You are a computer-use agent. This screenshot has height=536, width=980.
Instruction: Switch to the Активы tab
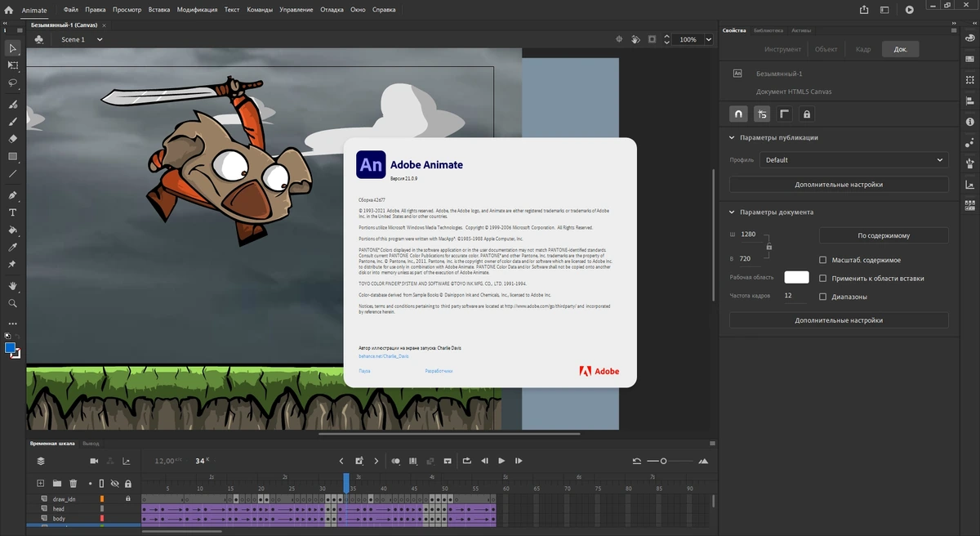click(x=801, y=30)
